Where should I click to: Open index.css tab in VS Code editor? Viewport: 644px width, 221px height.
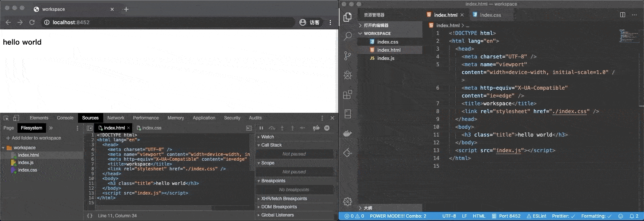click(x=490, y=15)
